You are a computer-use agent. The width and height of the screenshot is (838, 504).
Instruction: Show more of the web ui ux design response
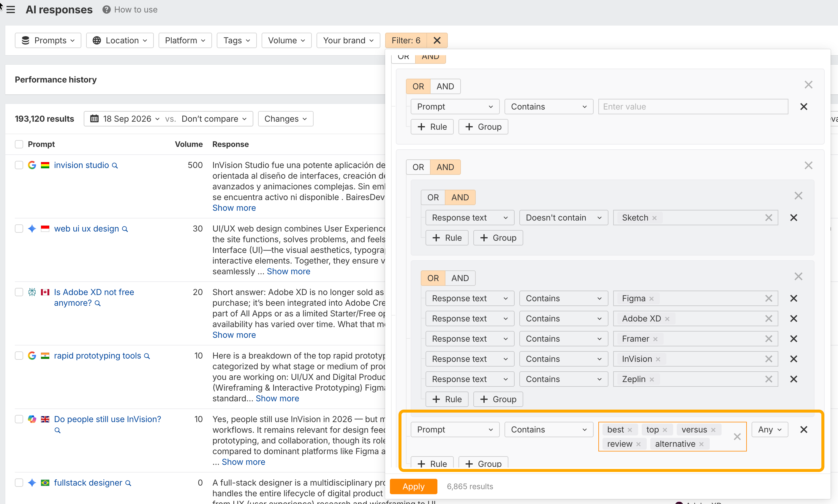click(288, 271)
